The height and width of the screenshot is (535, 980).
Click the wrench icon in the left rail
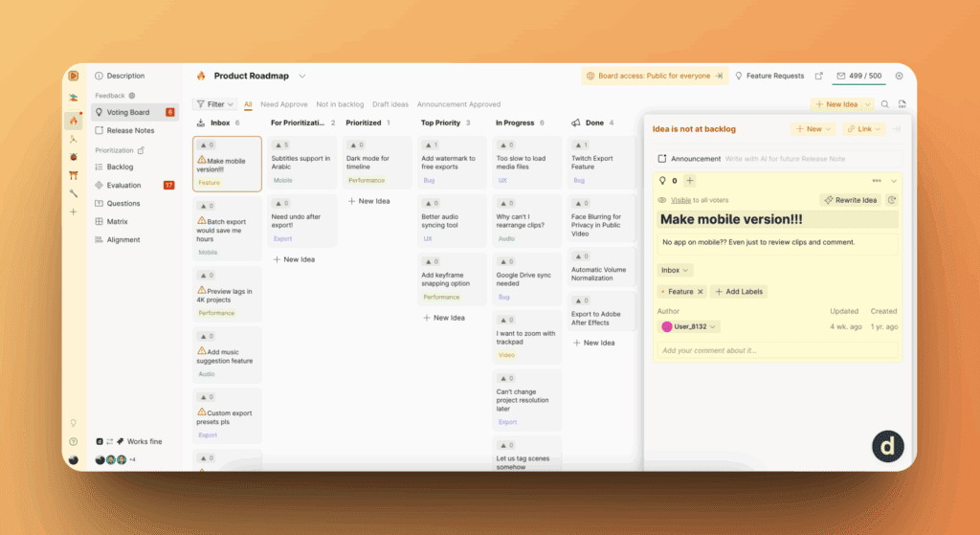(73, 193)
